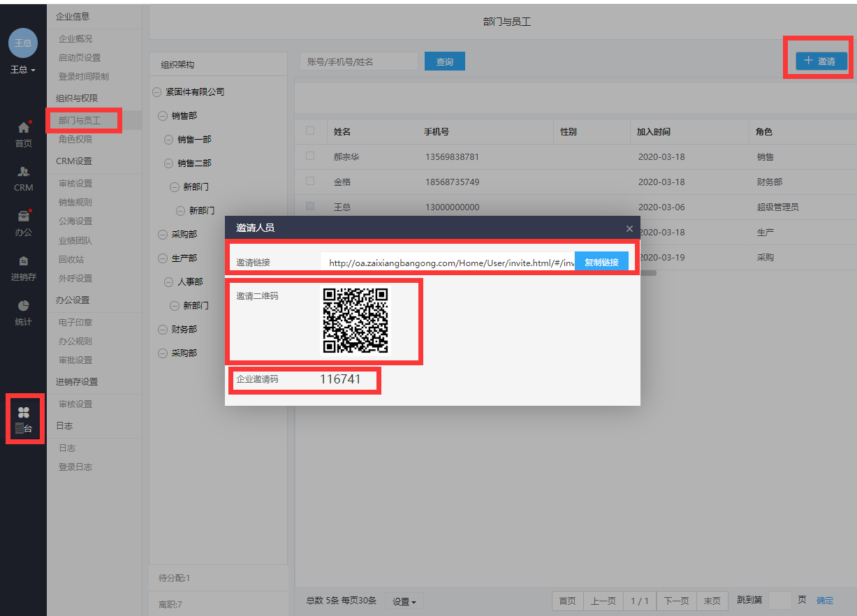Click the invitation QR code image
The width and height of the screenshot is (857, 616).
(356, 321)
